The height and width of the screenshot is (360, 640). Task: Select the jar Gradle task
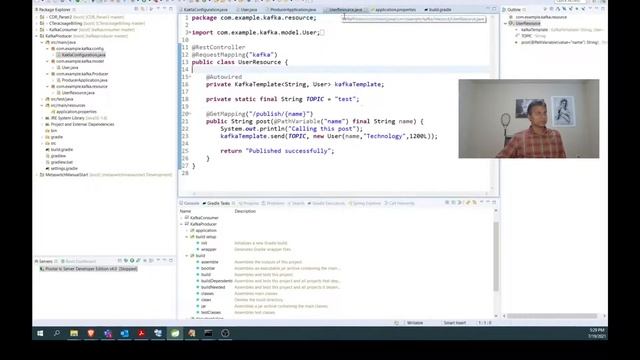point(203,306)
